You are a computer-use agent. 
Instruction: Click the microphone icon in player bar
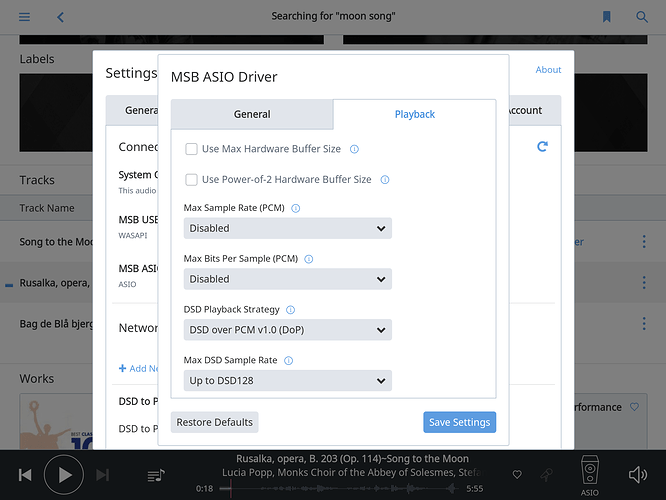click(x=547, y=475)
